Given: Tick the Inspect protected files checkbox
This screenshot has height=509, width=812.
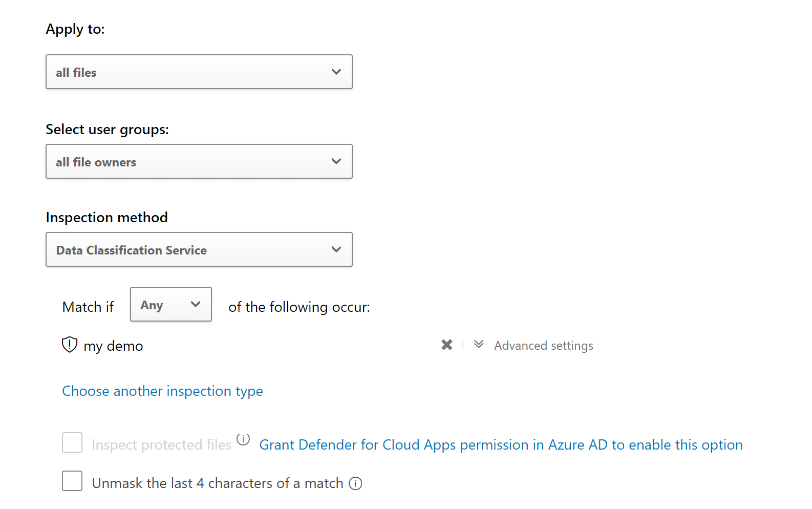Looking at the screenshot, I should click(x=72, y=442).
